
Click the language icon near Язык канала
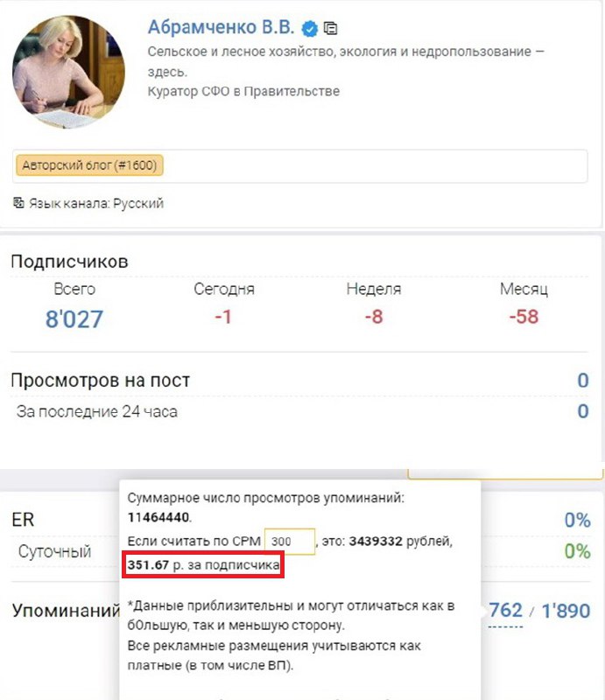(18, 203)
